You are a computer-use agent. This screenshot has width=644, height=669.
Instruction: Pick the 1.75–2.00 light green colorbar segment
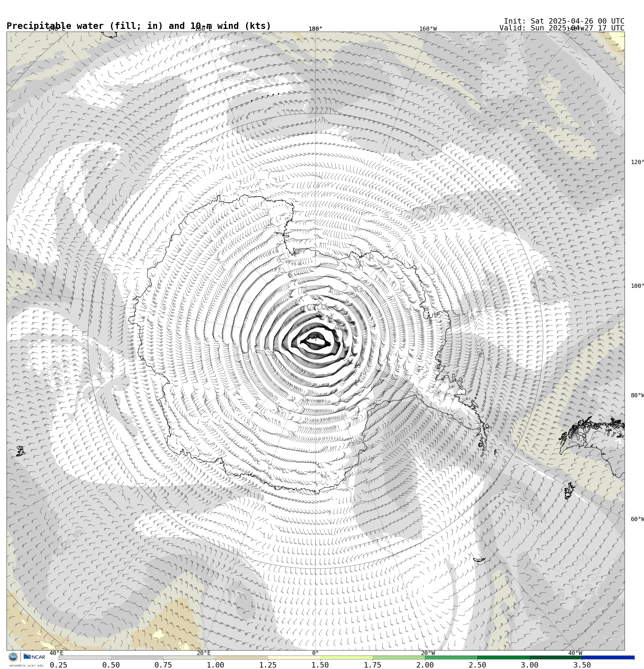(399, 657)
